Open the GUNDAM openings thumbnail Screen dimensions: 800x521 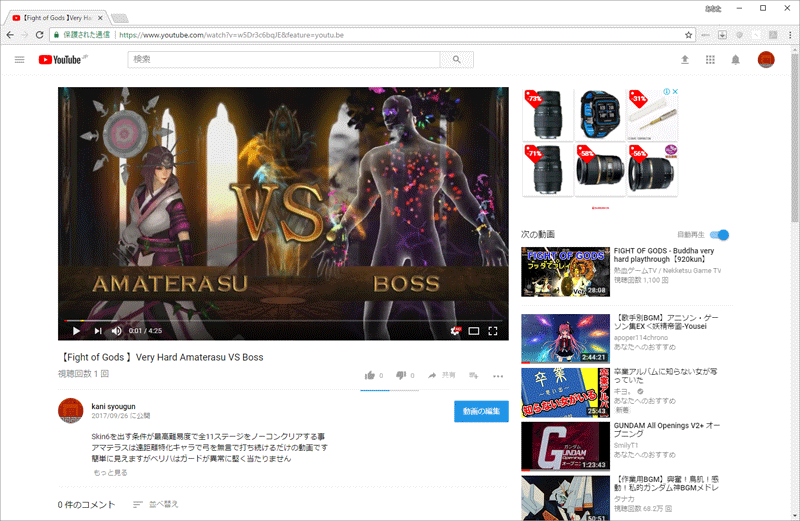[x=565, y=446]
